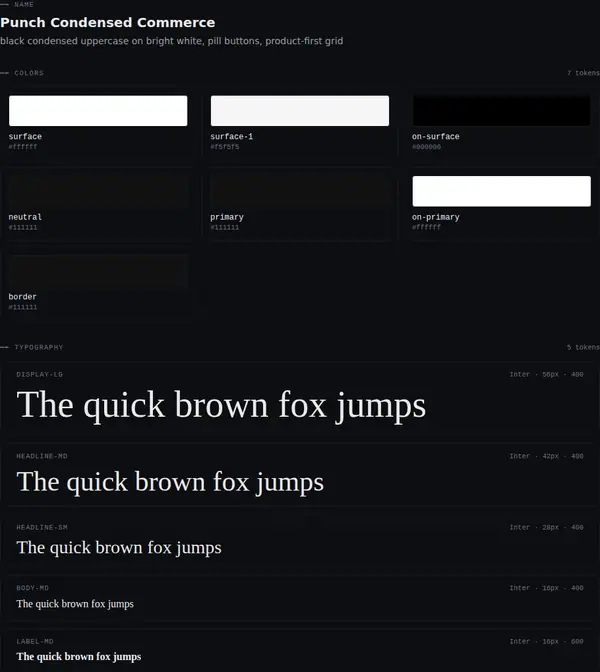Screen dimensions: 600x672
Task: Click the "neutral" token name
Action: click(25, 217)
